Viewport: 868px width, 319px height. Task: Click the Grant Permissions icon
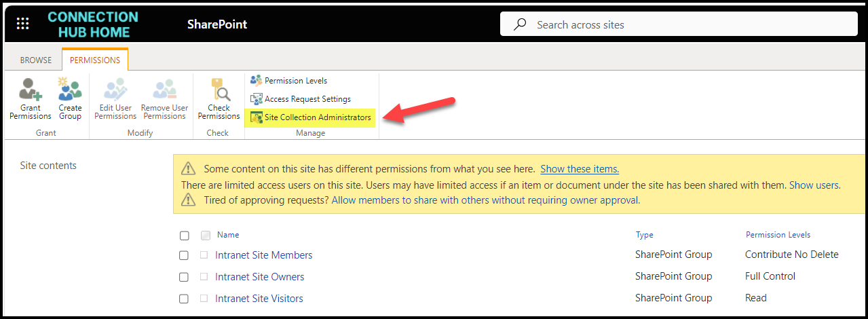(31, 90)
